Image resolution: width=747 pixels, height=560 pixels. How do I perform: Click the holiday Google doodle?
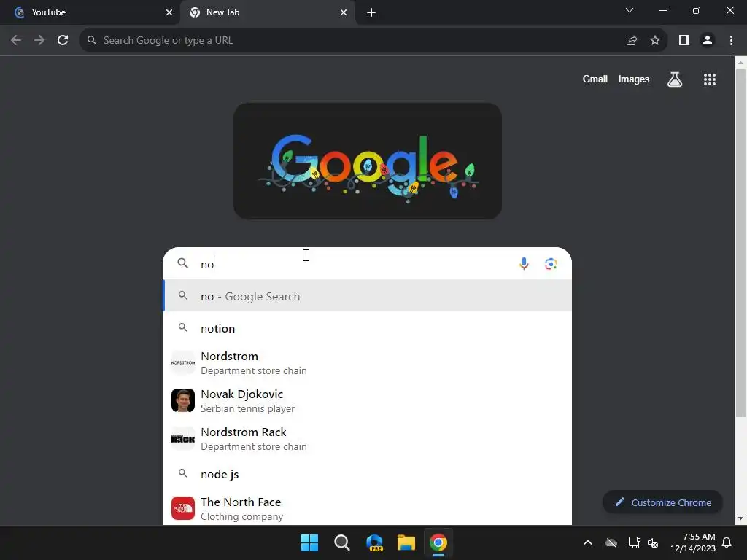click(x=368, y=161)
